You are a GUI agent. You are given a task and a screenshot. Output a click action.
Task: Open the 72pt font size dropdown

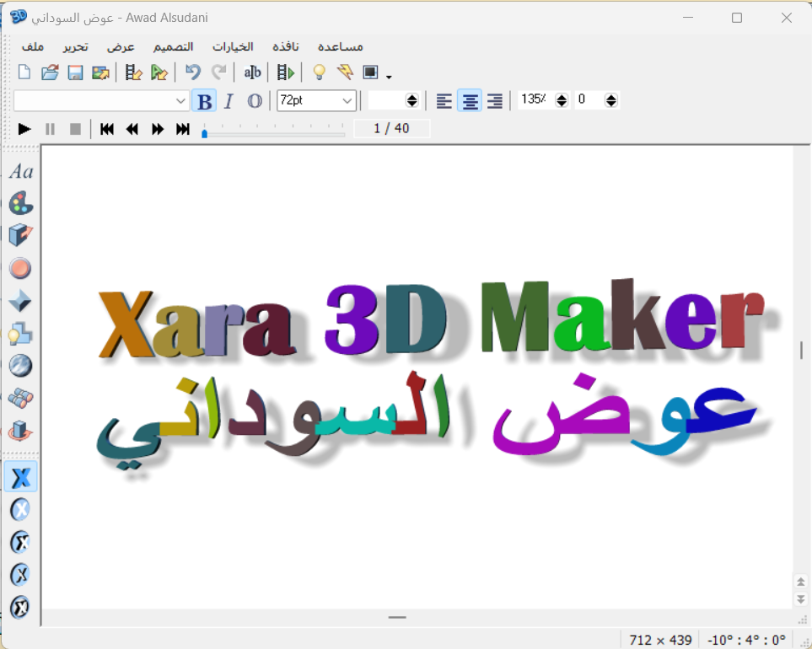(347, 101)
